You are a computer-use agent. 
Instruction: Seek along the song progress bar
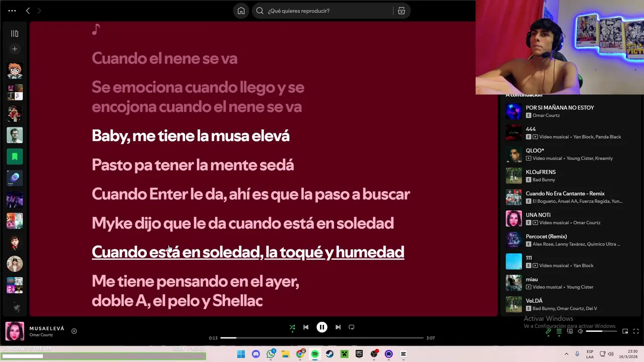point(322,338)
